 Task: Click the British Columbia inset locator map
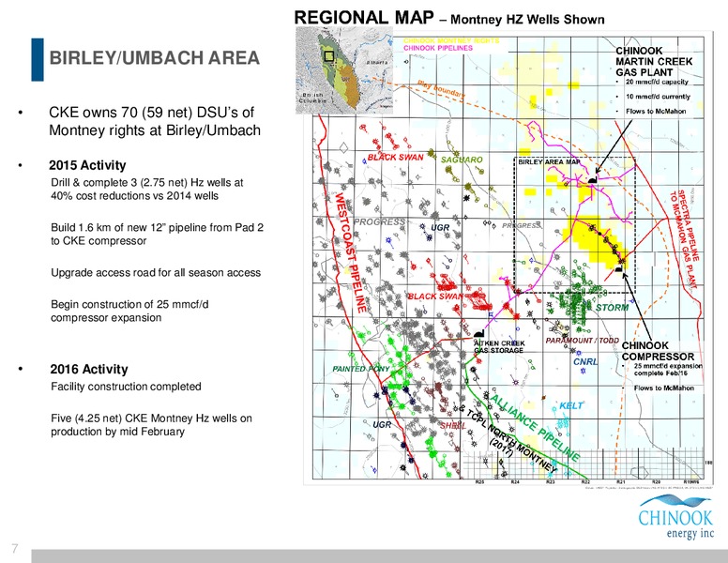[344, 69]
